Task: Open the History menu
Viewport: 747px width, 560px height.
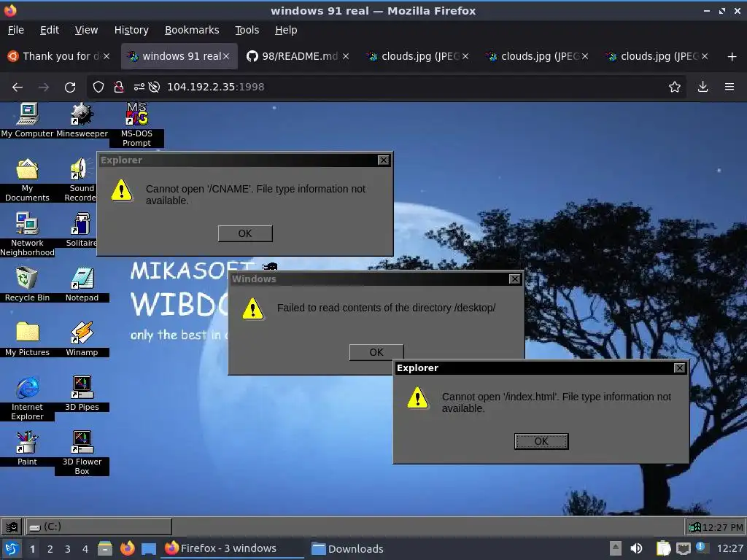Action: point(131,30)
